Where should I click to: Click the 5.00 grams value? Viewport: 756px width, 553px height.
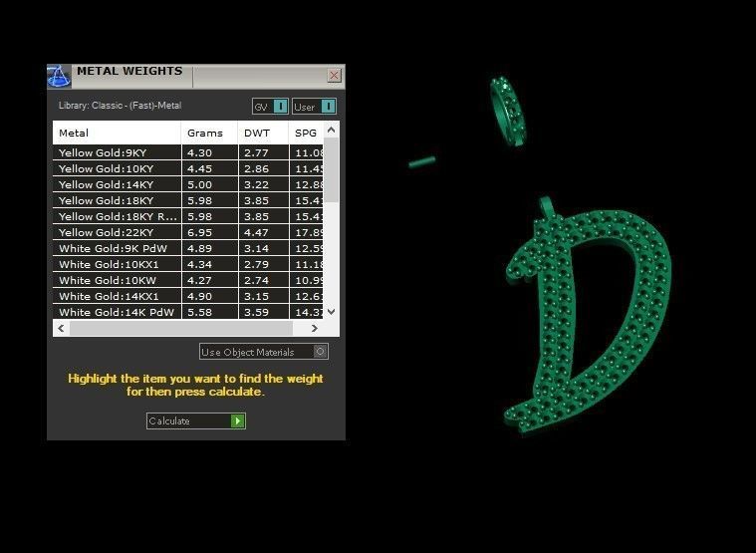(199, 184)
